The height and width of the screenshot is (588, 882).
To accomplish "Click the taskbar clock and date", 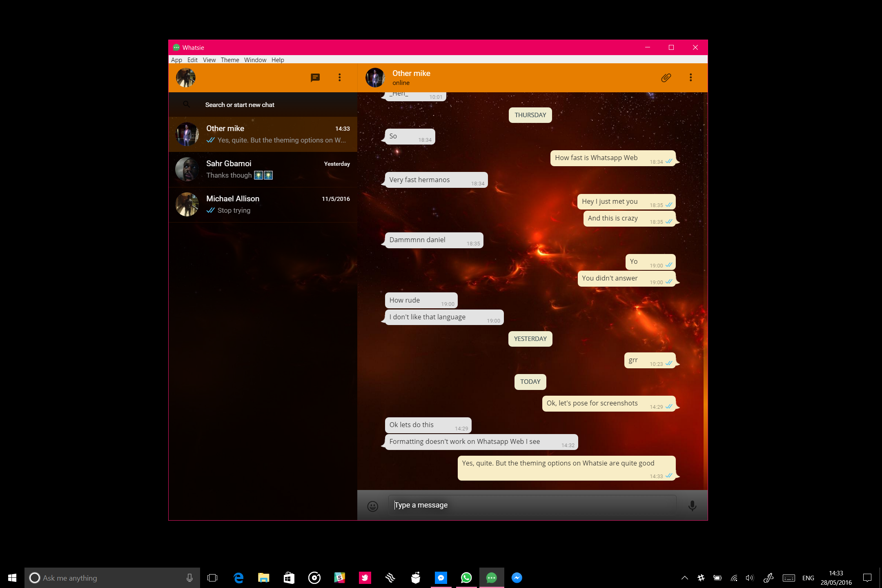I will click(x=836, y=578).
